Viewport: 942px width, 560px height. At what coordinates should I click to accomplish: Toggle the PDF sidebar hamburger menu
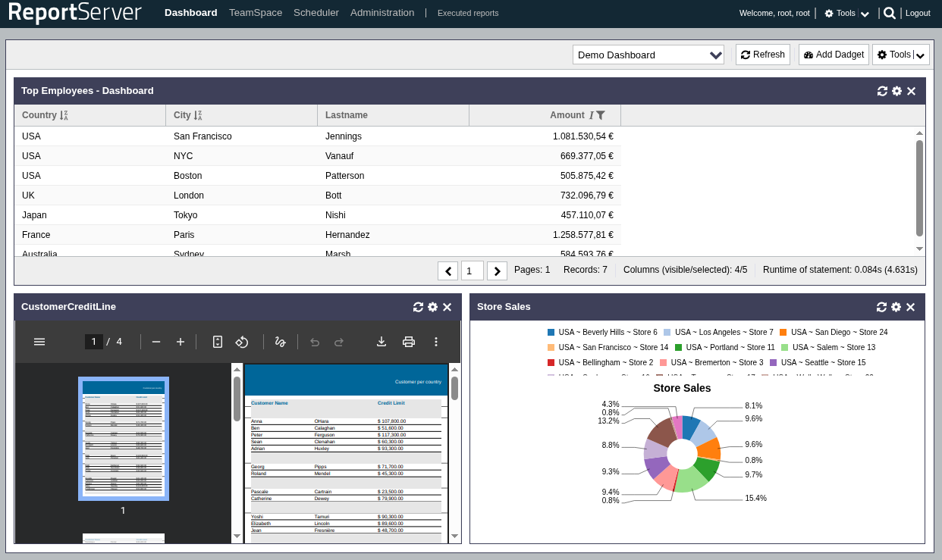(x=39, y=342)
